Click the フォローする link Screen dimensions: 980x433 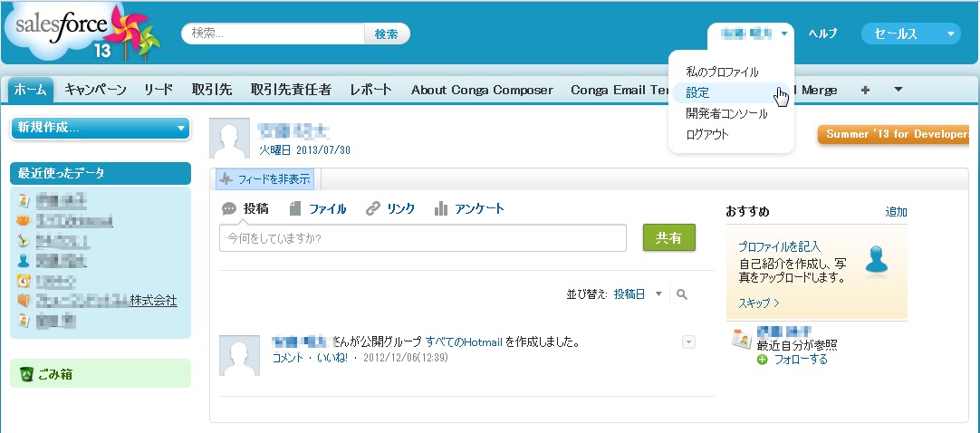pos(801,360)
